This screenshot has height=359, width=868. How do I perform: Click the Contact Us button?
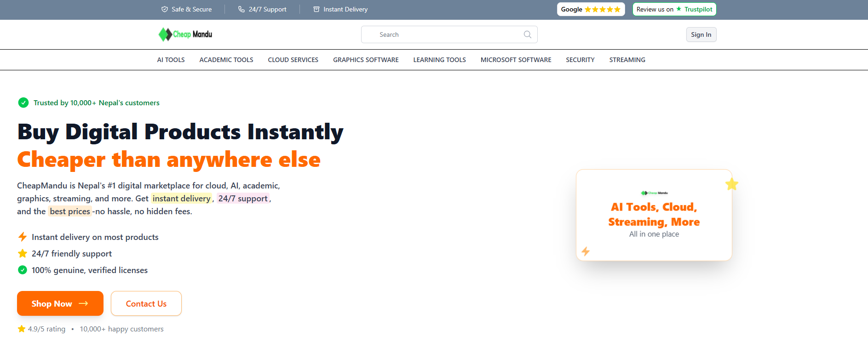146,303
